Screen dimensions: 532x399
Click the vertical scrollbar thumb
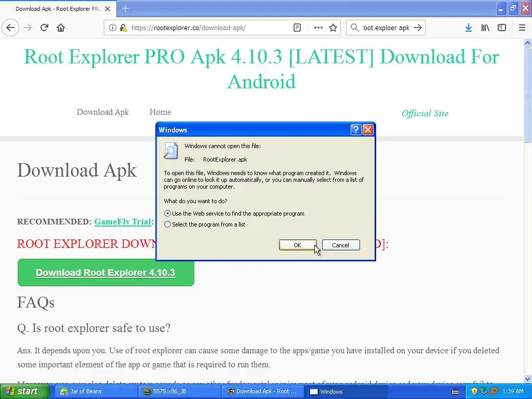[x=527, y=95]
